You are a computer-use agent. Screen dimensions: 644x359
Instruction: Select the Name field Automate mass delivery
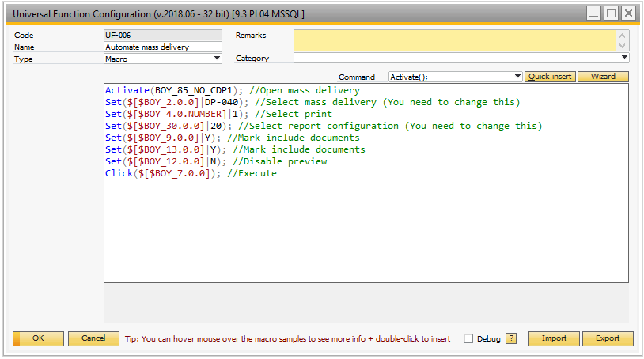click(163, 47)
